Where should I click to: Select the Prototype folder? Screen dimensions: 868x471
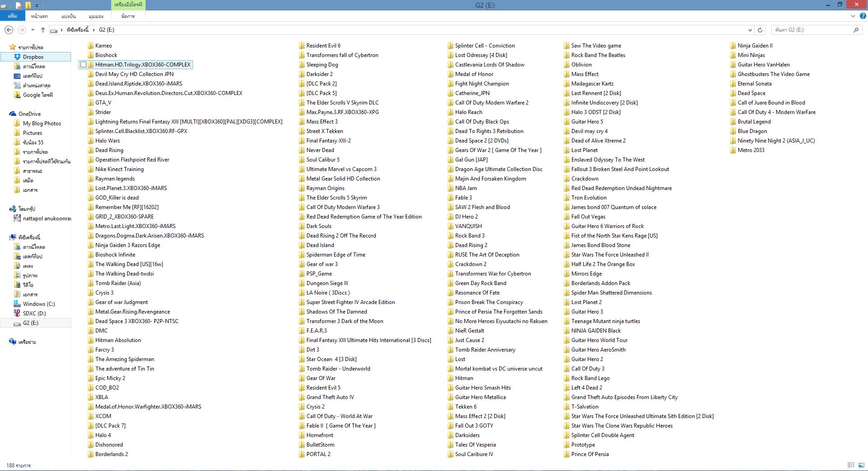tap(583, 445)
